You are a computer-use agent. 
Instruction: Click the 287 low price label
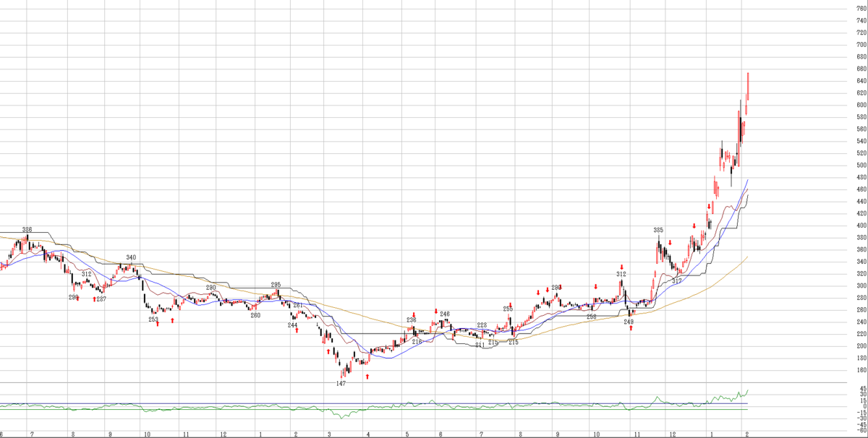[x=101, y=299]
